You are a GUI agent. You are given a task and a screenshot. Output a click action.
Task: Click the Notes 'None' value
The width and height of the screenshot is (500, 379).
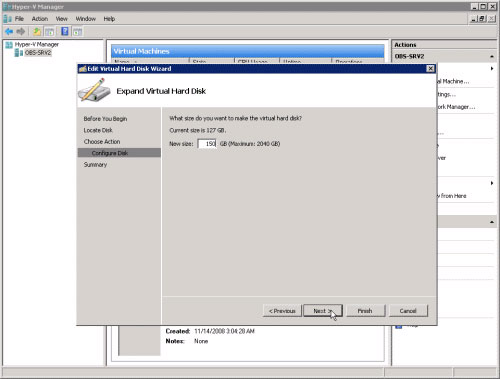coord(201,341)
